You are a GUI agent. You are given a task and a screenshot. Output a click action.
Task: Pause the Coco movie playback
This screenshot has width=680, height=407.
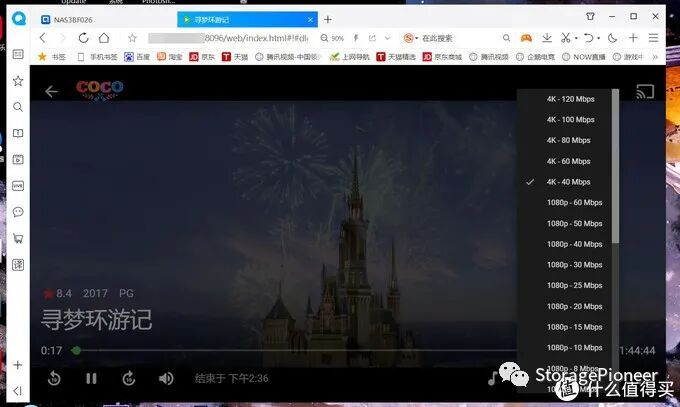coord(91,378)
